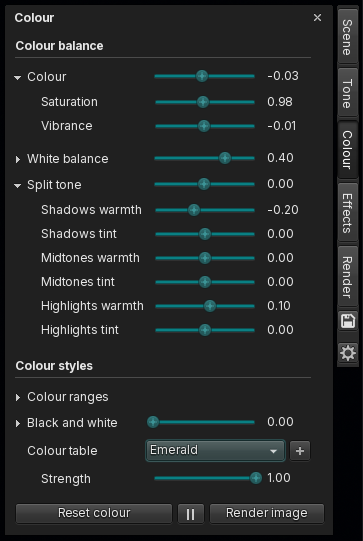Click the Shadows tint slider handle
The height and width of the screenshot is (541, 363).
coord(205,234)
